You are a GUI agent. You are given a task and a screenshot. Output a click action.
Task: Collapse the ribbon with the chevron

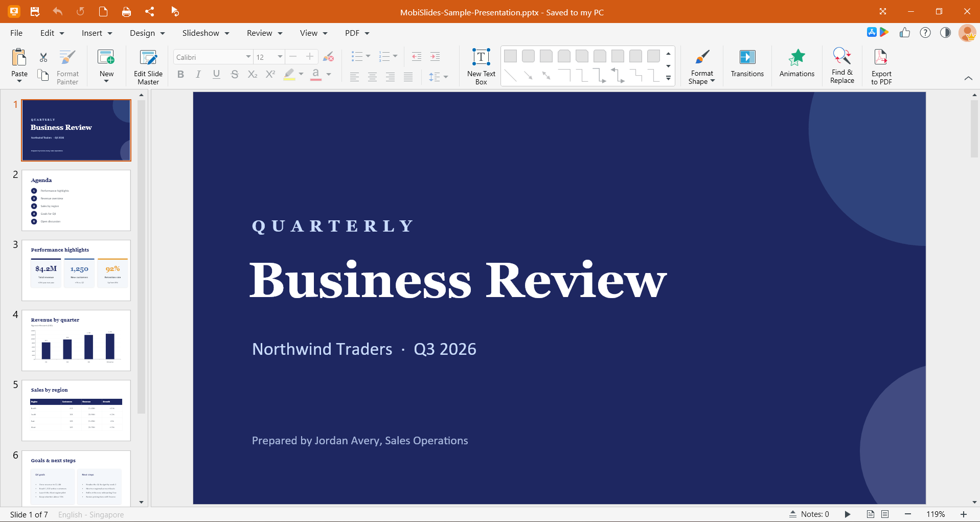tap(968, 78)
